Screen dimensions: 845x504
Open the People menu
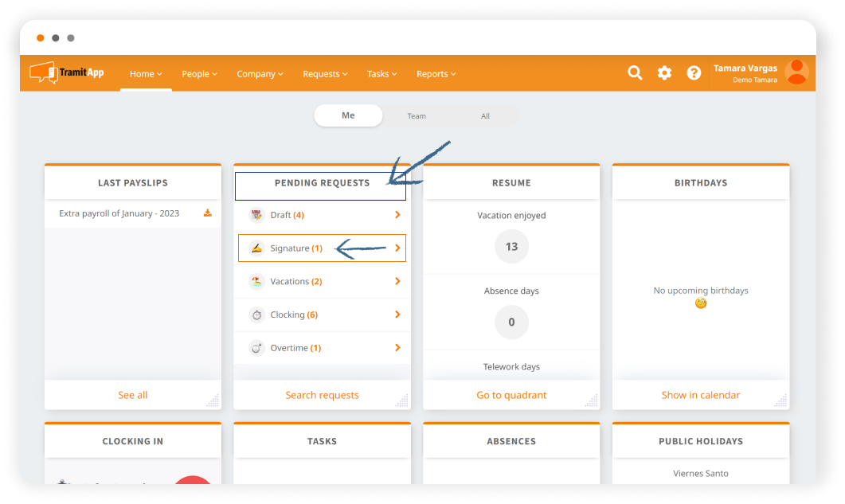click(x=198, y=73)
